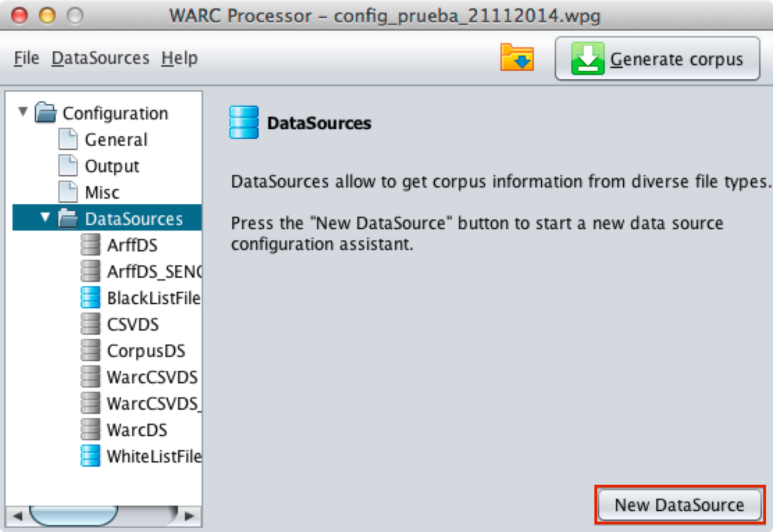Select the Output tree item
The image size is (773, 532).
click(x=111, y=167)
